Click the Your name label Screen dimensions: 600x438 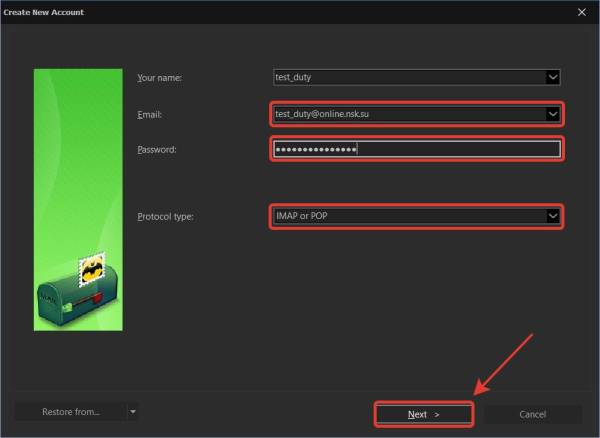click(160, 77)
